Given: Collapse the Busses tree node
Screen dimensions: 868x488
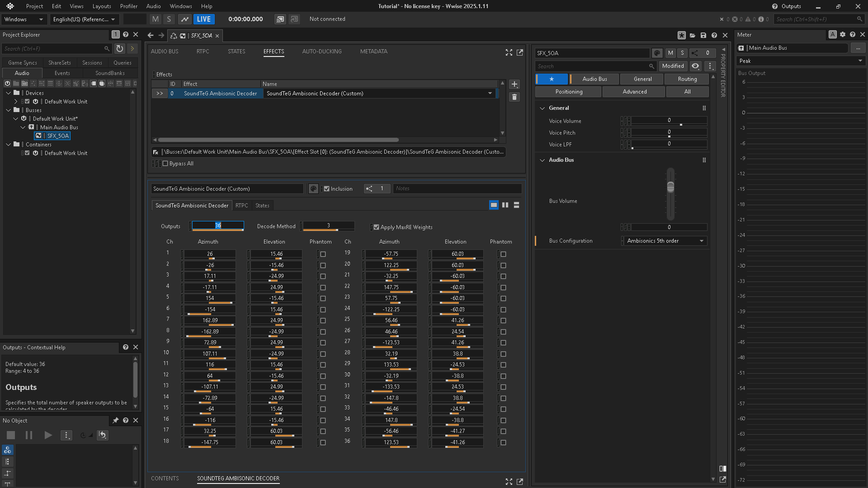Looking at the screenshot, I should 9,110.
